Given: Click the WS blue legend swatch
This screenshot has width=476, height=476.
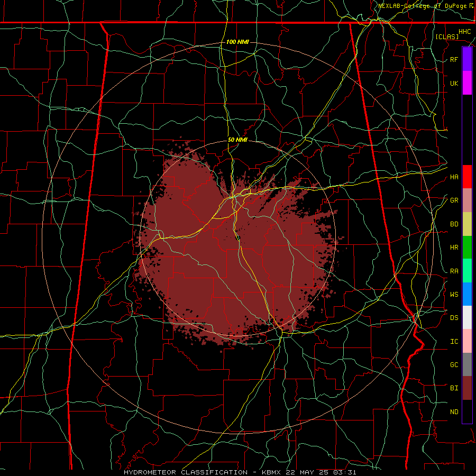Looking at the screenshot, I should pyautogui.click(x=467, y=294).
